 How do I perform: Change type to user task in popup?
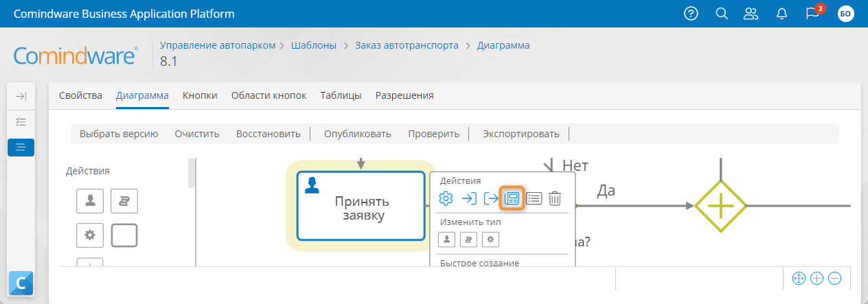pyautogui.click(x=446, y=239)
